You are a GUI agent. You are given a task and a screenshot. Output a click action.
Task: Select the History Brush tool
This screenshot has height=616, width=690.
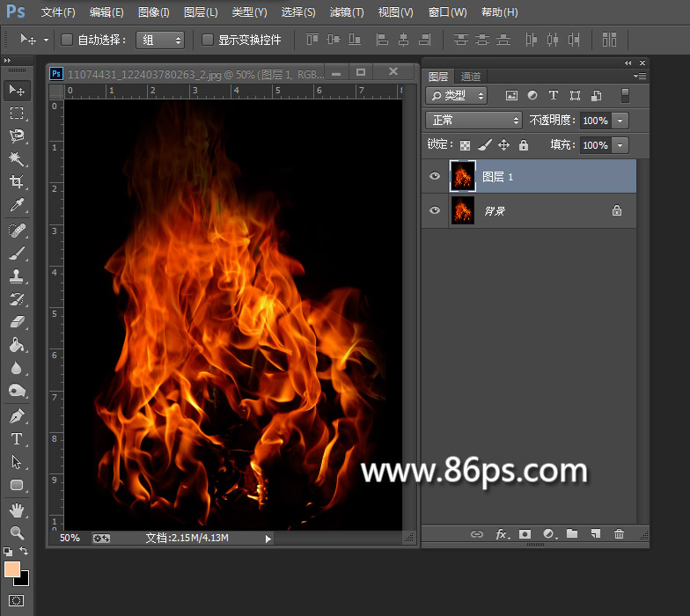click(17, 299)
